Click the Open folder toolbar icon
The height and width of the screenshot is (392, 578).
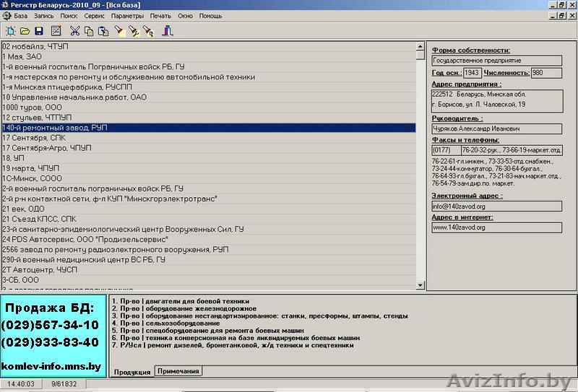[x=25, y=30]
